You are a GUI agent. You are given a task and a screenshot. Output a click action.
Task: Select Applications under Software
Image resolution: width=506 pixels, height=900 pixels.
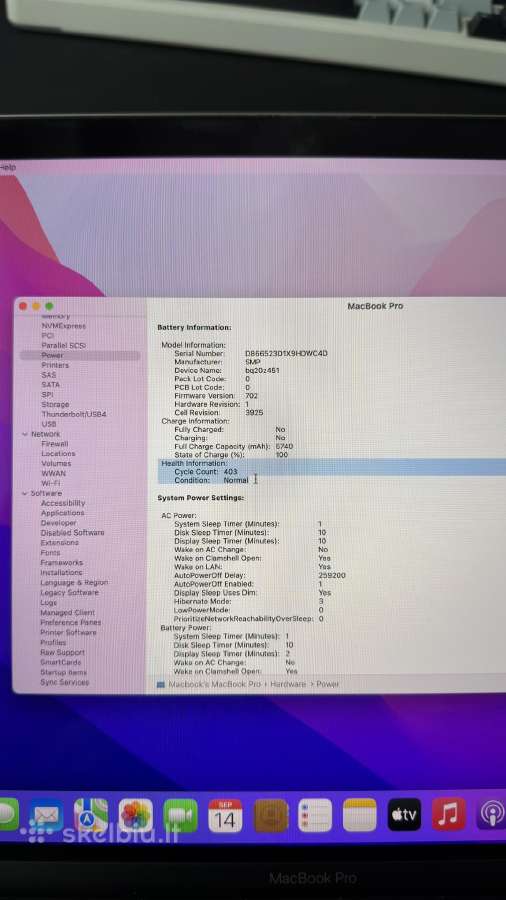click(x=63, y=513)
